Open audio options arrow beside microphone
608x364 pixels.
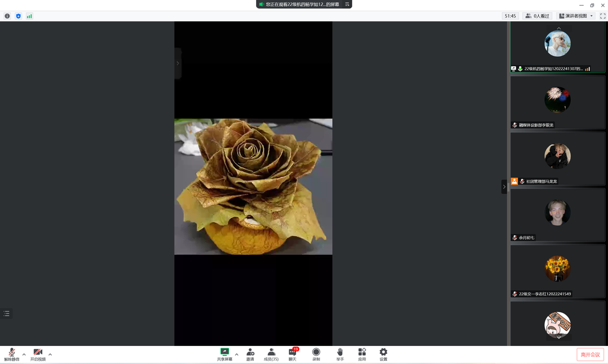pyautogui.click(x=24, y=354)
